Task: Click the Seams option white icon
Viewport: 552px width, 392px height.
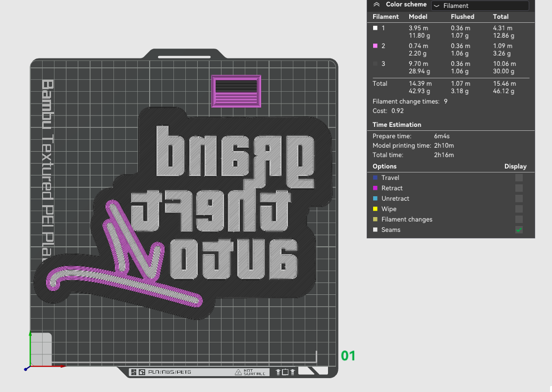Action: pyautogui.click(x=375, y=229)
